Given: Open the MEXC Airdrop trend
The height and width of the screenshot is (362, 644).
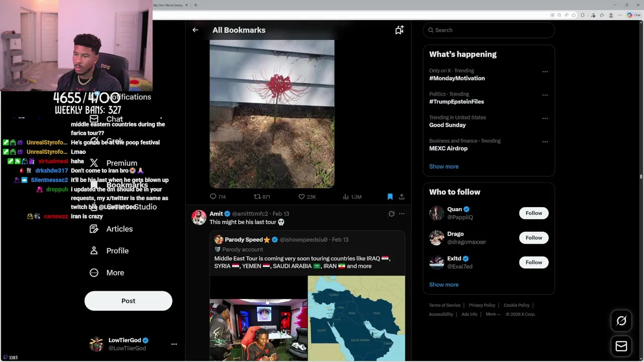Looking at the screenshot, I should 448,148.
